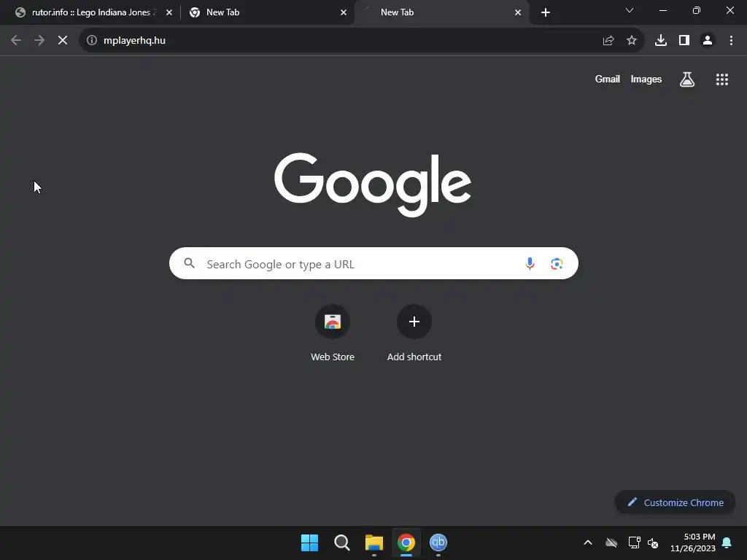747x560 pixels.
Task: Open Chrome downloads icon
Action: [661, 41]
